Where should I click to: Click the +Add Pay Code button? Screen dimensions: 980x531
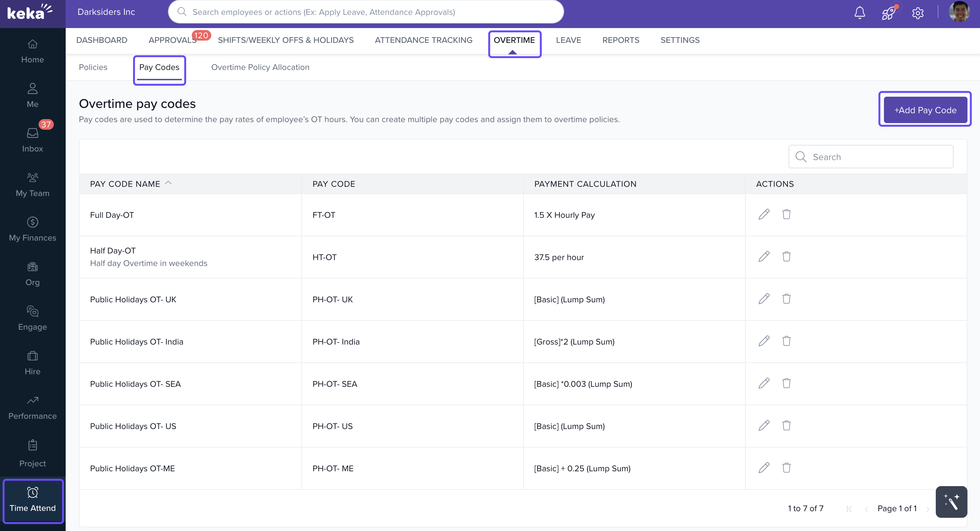click(x=925, y=110)
